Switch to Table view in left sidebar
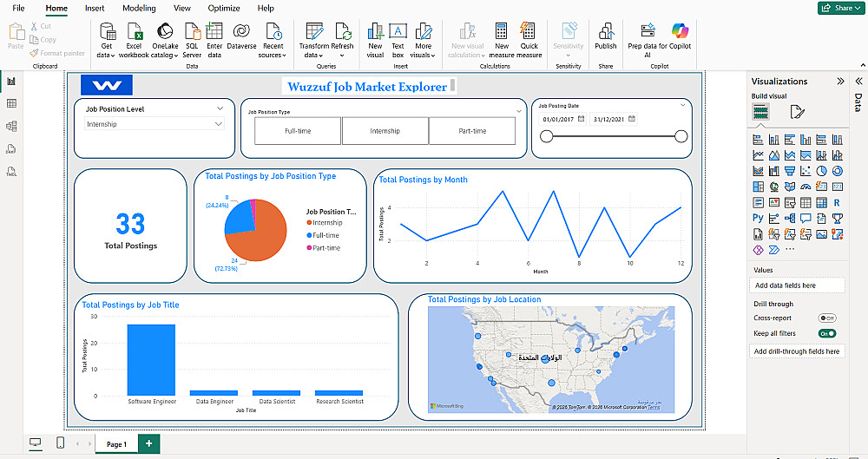Viewport: 868px width, 459px height. coord(11,103)
